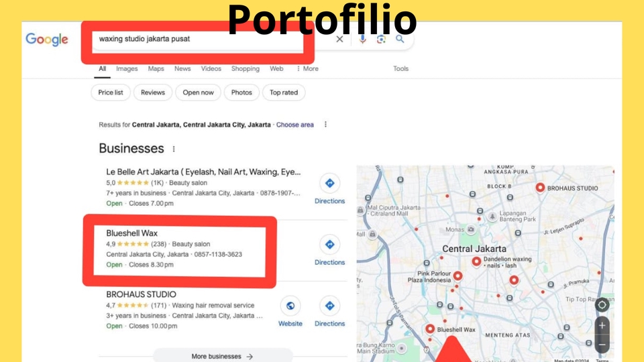Click the MENTENG ATAS label on map
644x362 pixels.
(508, 335)
